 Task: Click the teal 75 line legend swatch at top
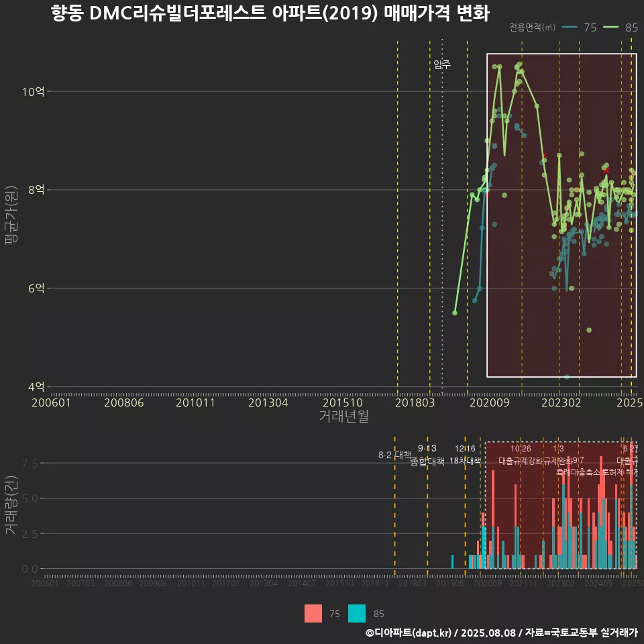click(x=570, y=27)
